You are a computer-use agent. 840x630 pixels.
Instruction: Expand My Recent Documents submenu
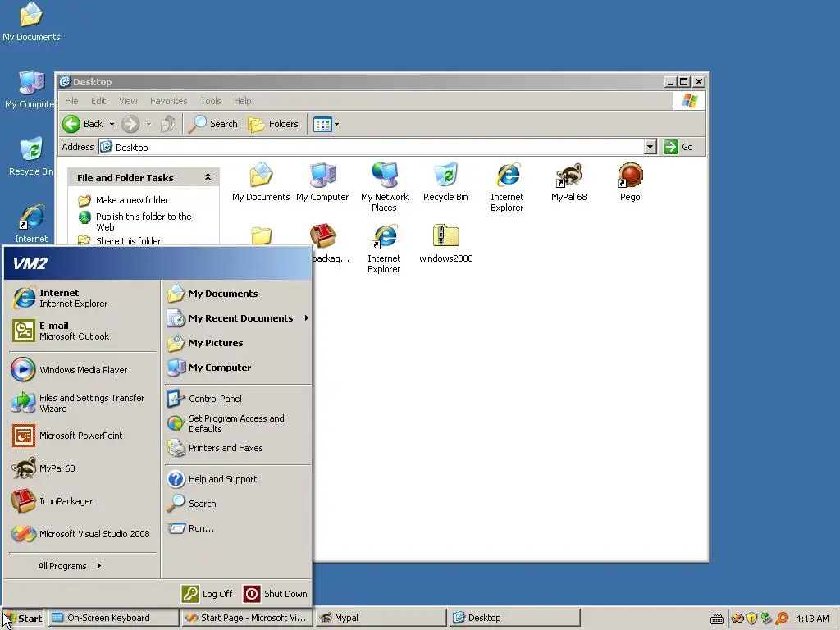(x=237, y=318)
